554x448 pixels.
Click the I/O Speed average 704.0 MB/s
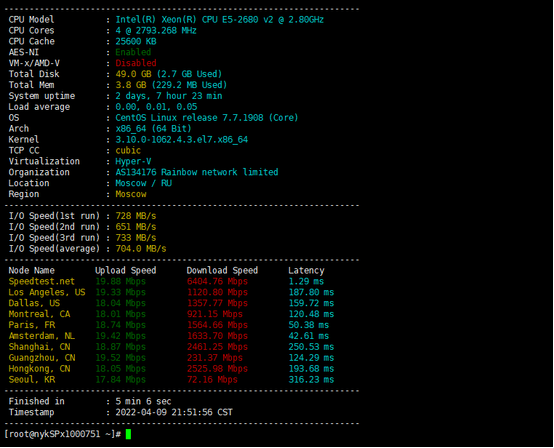pyautogui.click(x=141, y=249)
